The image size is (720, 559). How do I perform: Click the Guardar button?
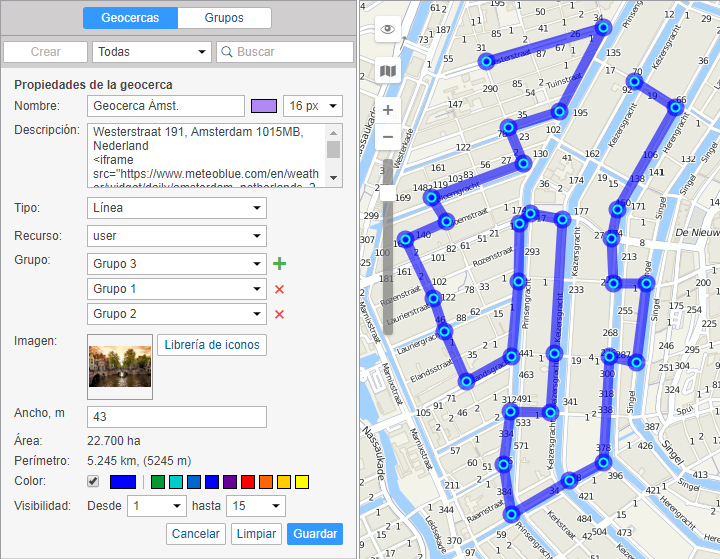(314, 534)
